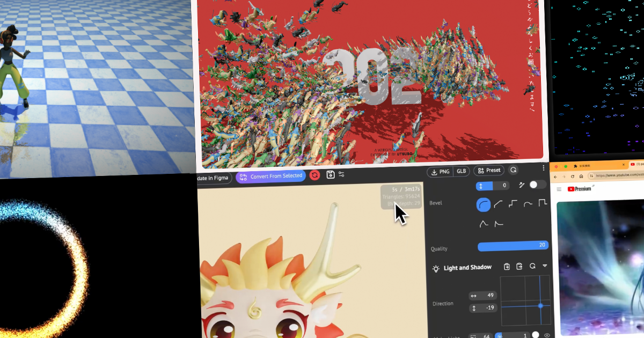644x338 pixels.
Task: Select the stepped bevel shape icon
Action: tap(513, 204)
